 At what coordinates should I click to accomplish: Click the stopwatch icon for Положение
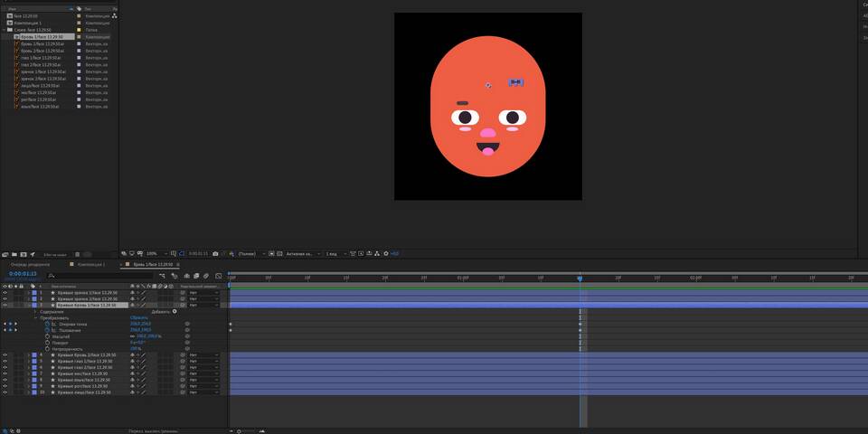pos(47,331)
